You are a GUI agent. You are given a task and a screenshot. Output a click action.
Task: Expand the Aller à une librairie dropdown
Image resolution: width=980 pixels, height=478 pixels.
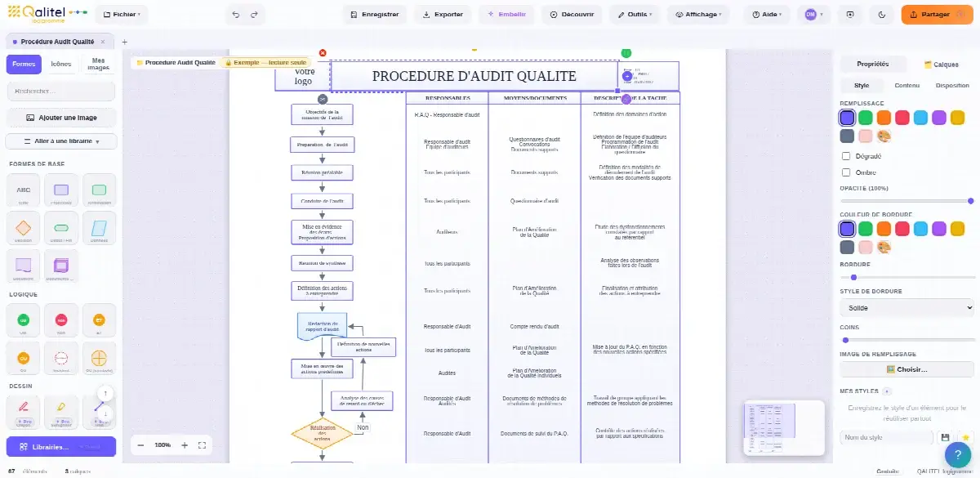61,141
